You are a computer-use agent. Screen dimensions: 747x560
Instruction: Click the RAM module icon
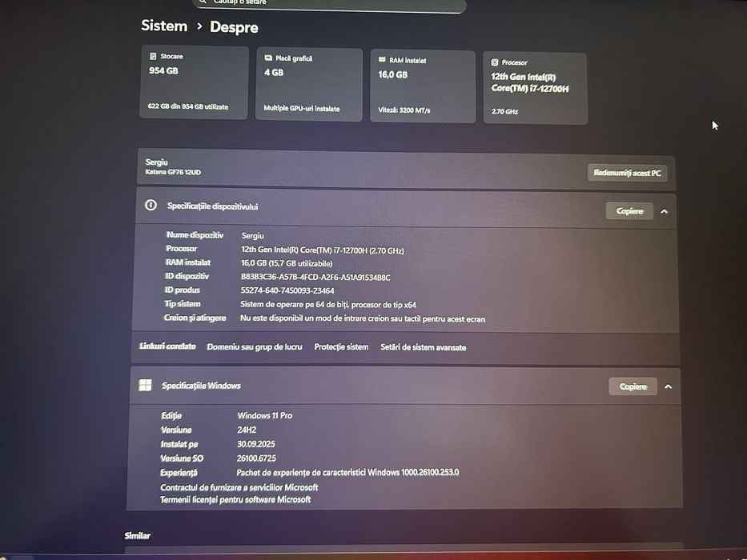[x=382, y=60]
